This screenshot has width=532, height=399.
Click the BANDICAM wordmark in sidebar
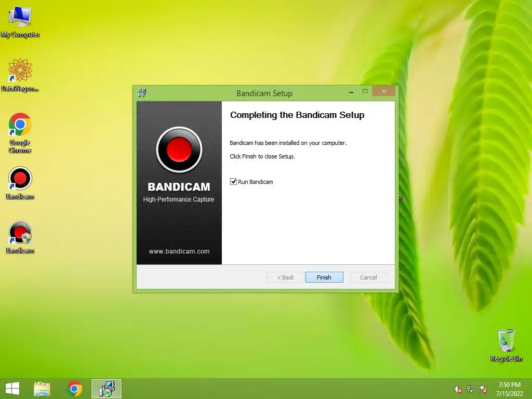pyautogui.click(x=179, y=187)
